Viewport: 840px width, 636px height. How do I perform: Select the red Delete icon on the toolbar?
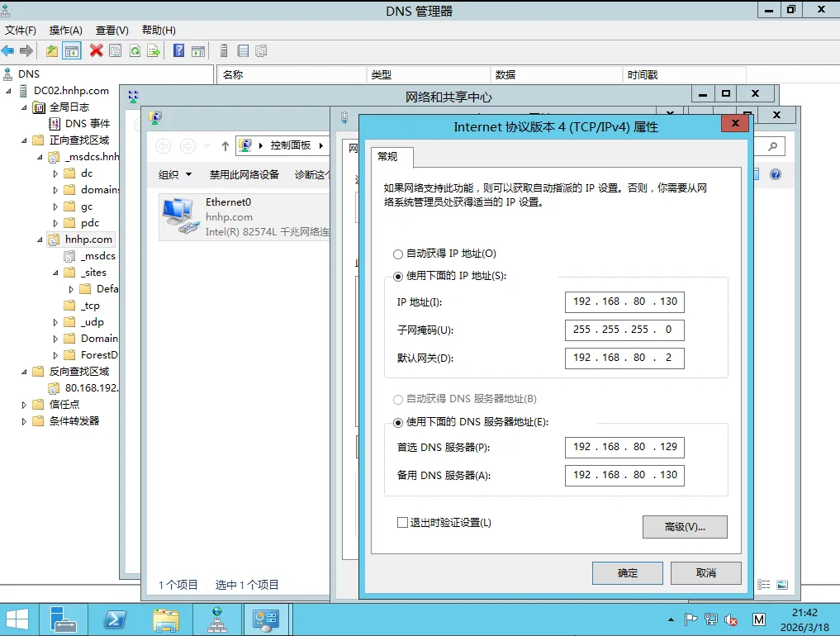point(95,50)
